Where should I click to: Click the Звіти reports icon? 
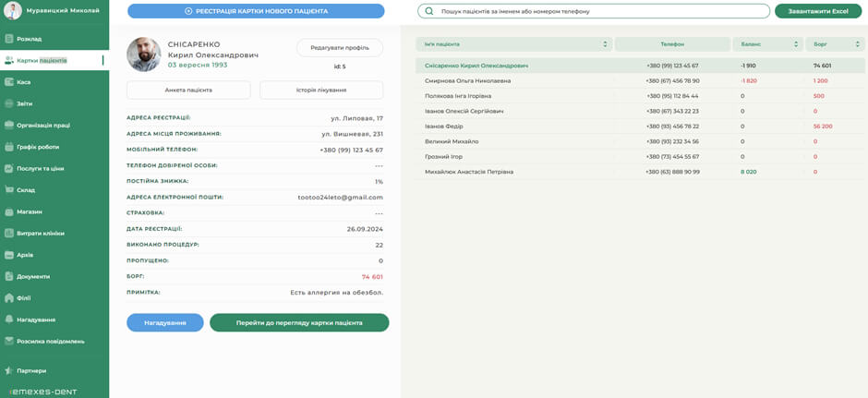[x=9, y=103]
